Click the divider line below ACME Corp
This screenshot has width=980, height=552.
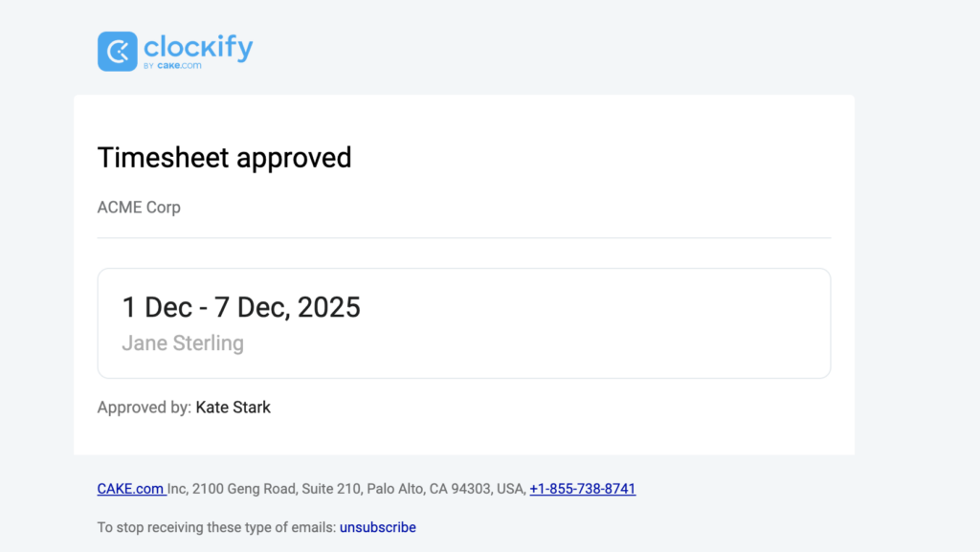pos(464,237)
